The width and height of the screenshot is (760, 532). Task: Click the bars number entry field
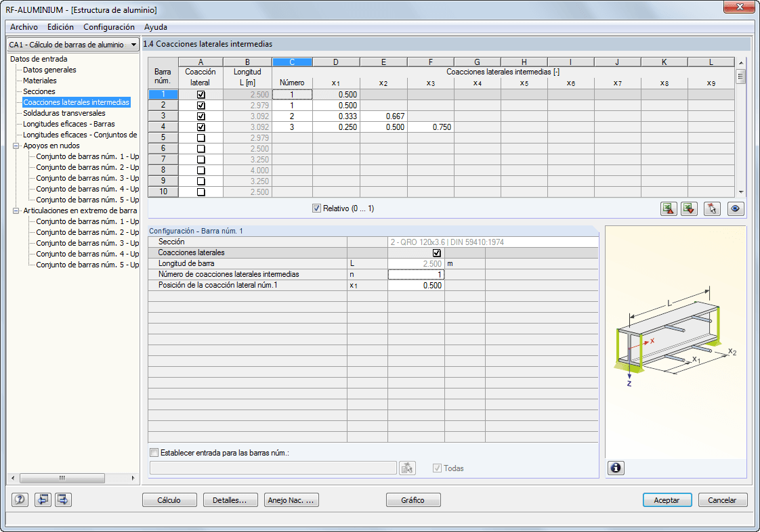(274, 468)
